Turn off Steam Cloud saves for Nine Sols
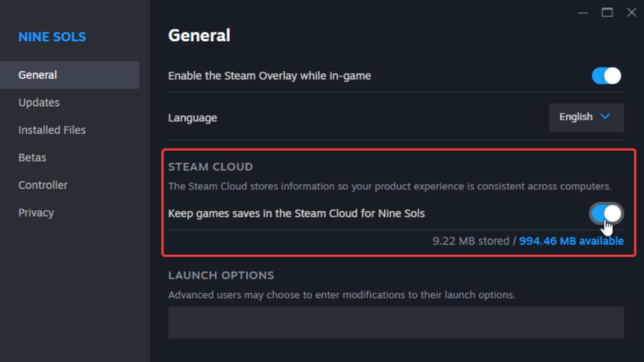 [x=606, y=213]
